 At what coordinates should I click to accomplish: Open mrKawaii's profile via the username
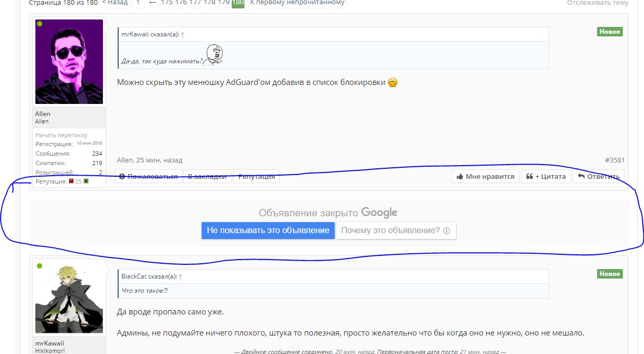(x=50, y=343)
